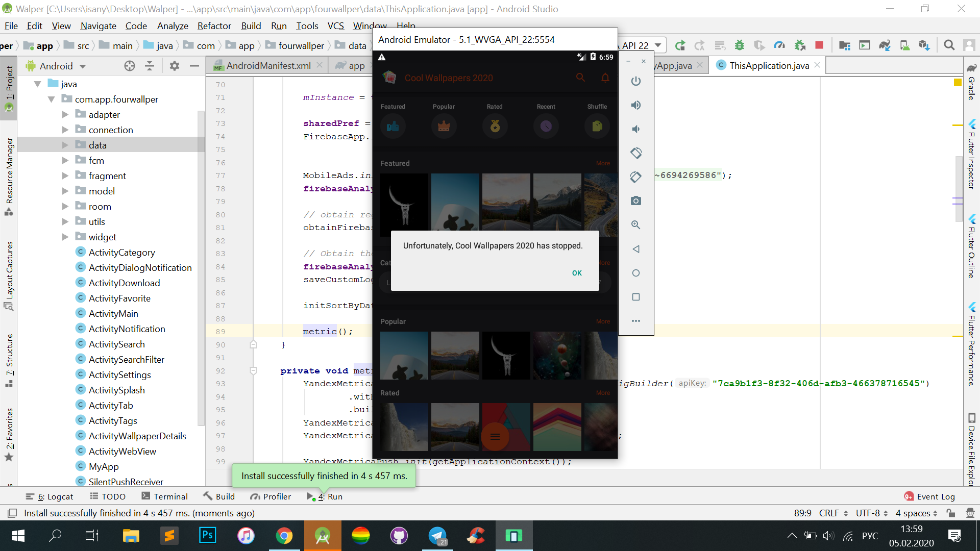This screenshot has width=980, height=551.
Task: Open Event Log button
Action: pyautogui.click(x=929, y=496)
